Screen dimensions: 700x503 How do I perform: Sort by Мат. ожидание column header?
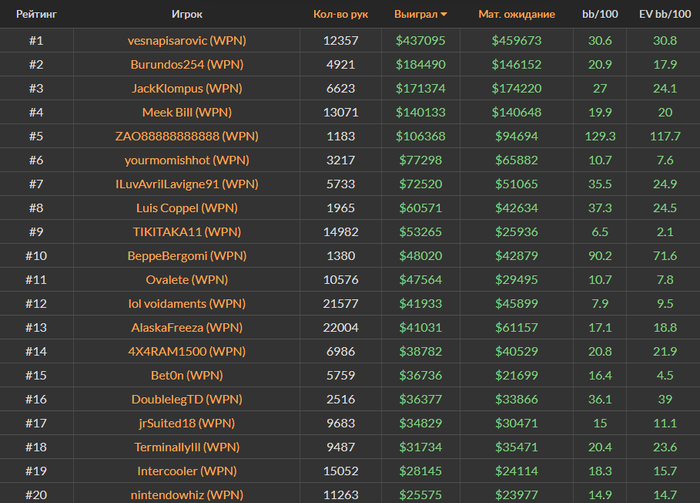(517, 14)
